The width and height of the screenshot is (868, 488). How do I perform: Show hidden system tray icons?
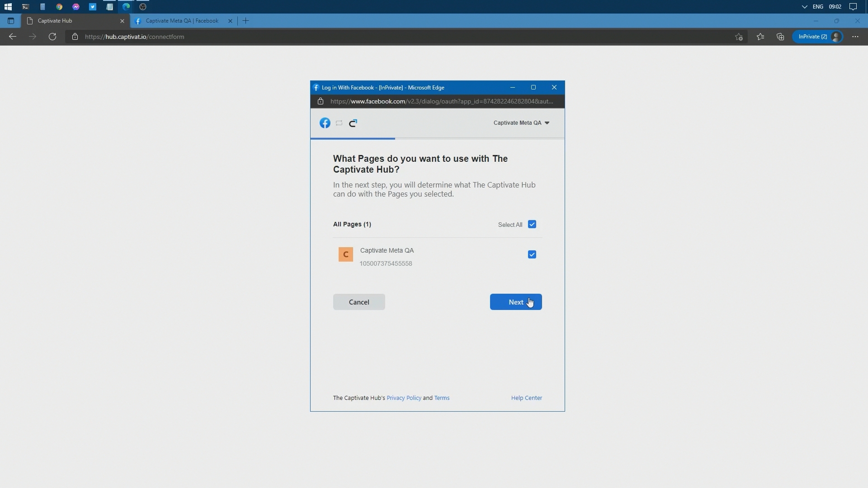pyautogui.click(x=804, y=7)
